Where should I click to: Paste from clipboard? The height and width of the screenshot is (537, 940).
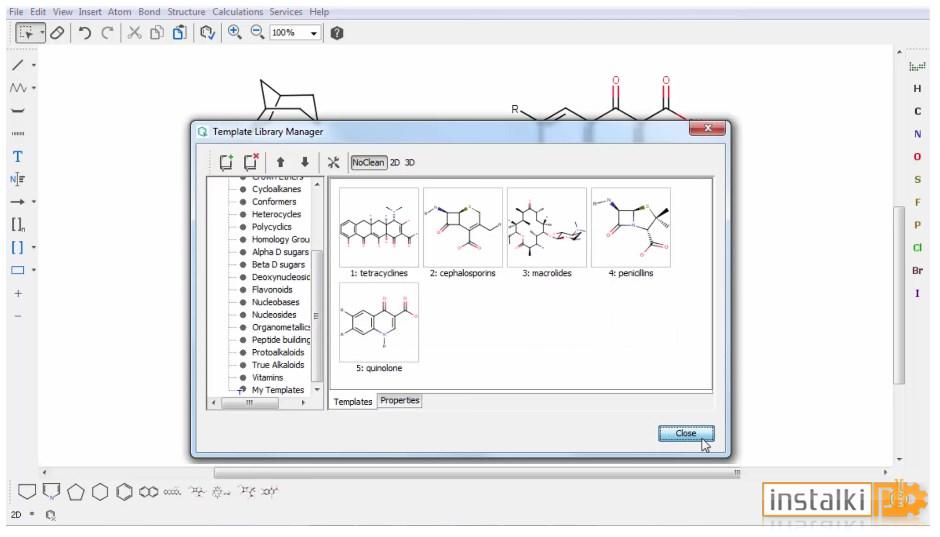[x=180, y=33]
